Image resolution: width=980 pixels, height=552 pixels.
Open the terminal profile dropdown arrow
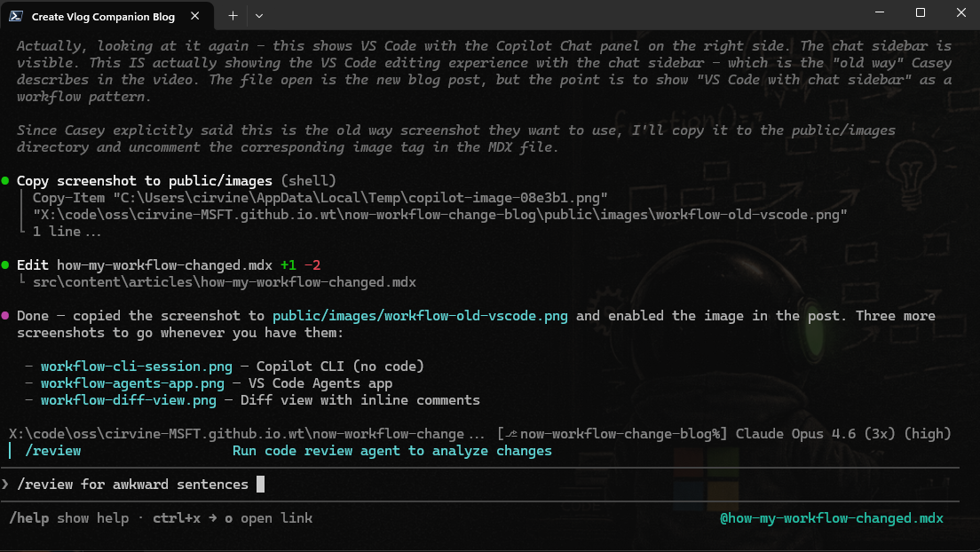[x=258, y=16]
